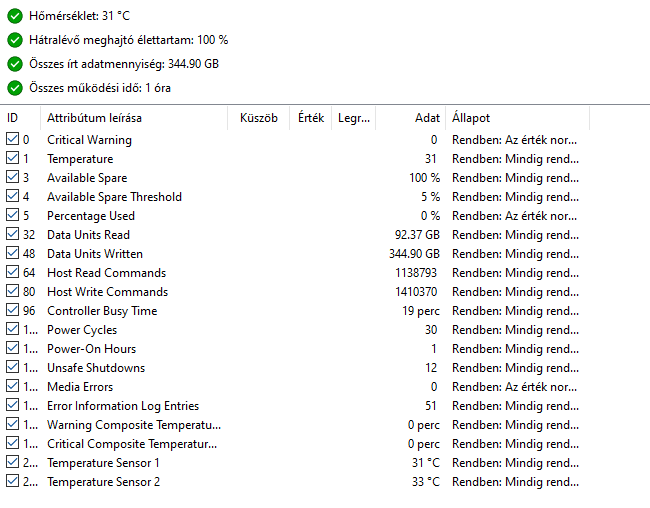The width and height of the screenshot is (650, 508).
Task: Toggle the Temperature Sensor 2 checkbox
Action: tap(12, 482)
